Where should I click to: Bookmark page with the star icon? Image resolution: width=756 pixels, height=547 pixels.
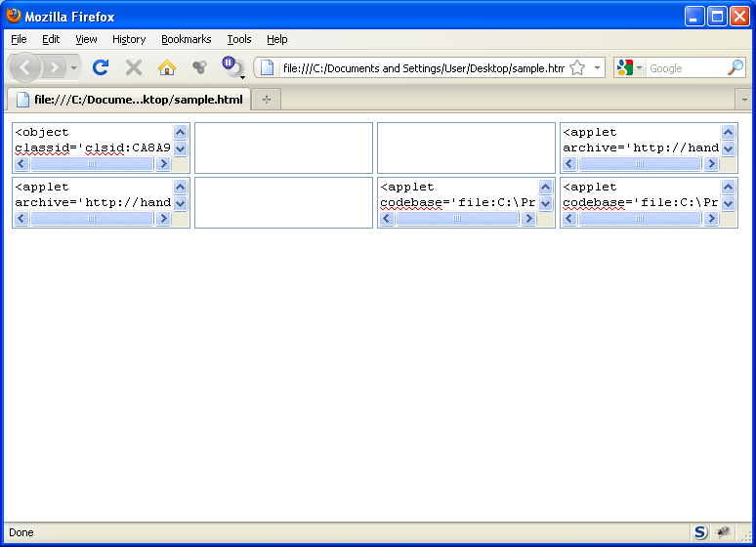577,67
